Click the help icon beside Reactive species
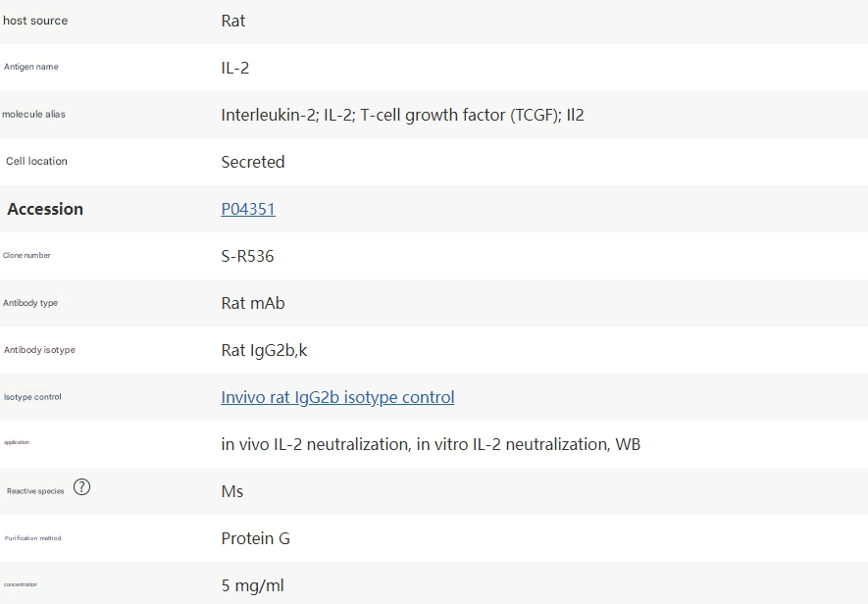Screen dimensions: 868x604 (82, 487)
